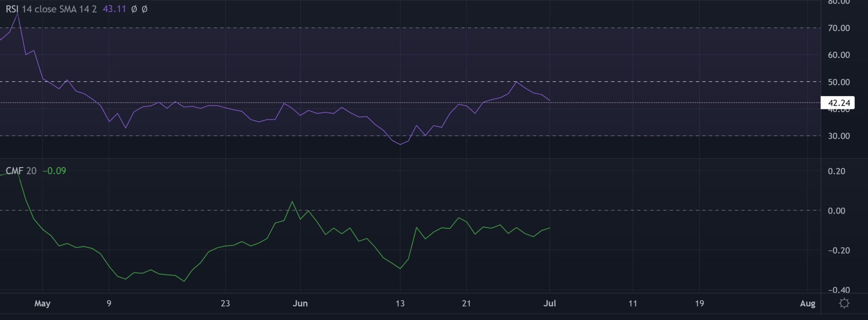
Task: Click the 42.24 price marker label
Action: pos(839,103)
